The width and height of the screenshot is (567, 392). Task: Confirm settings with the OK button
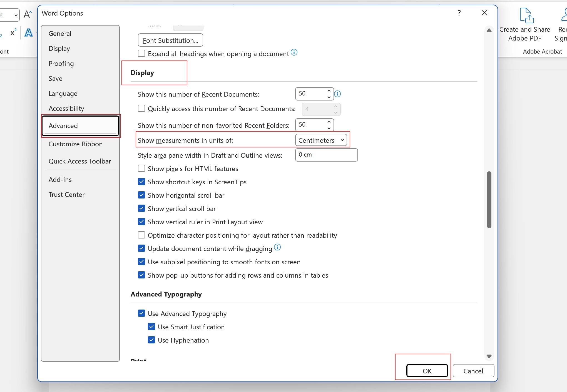(x=427, y=371)
